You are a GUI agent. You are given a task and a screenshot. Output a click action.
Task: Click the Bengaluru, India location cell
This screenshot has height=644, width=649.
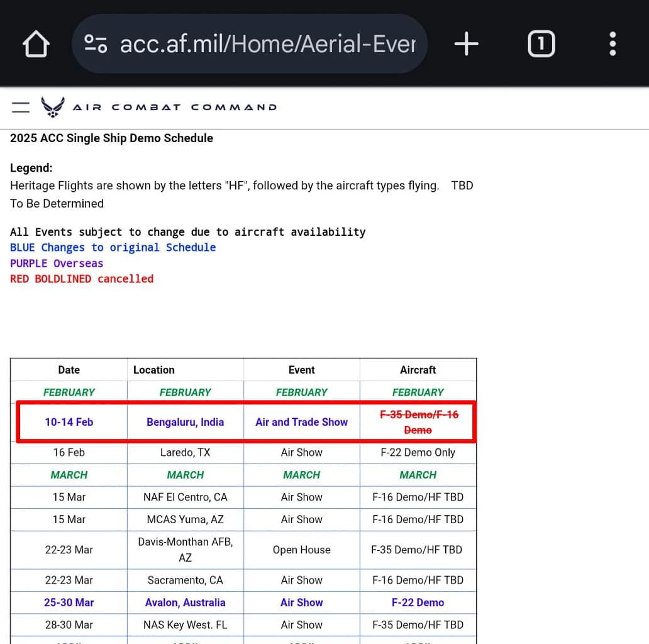(x=185, y=422)
